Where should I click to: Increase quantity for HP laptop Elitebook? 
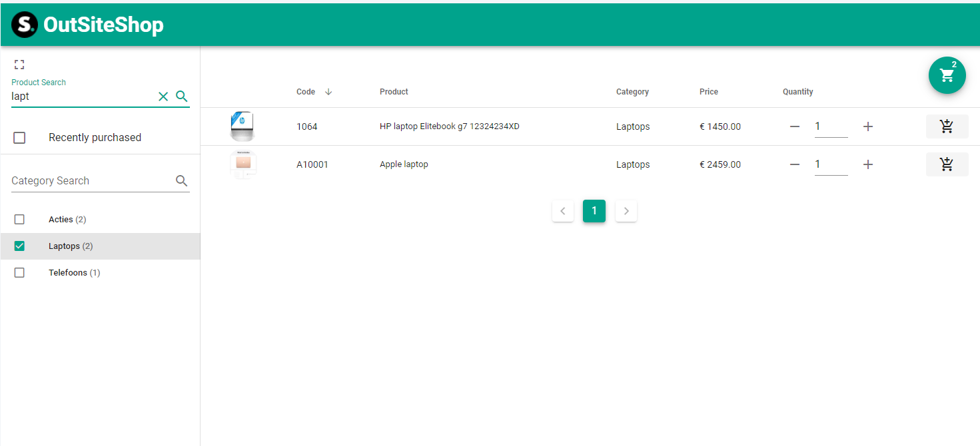(x=867, y=126)
